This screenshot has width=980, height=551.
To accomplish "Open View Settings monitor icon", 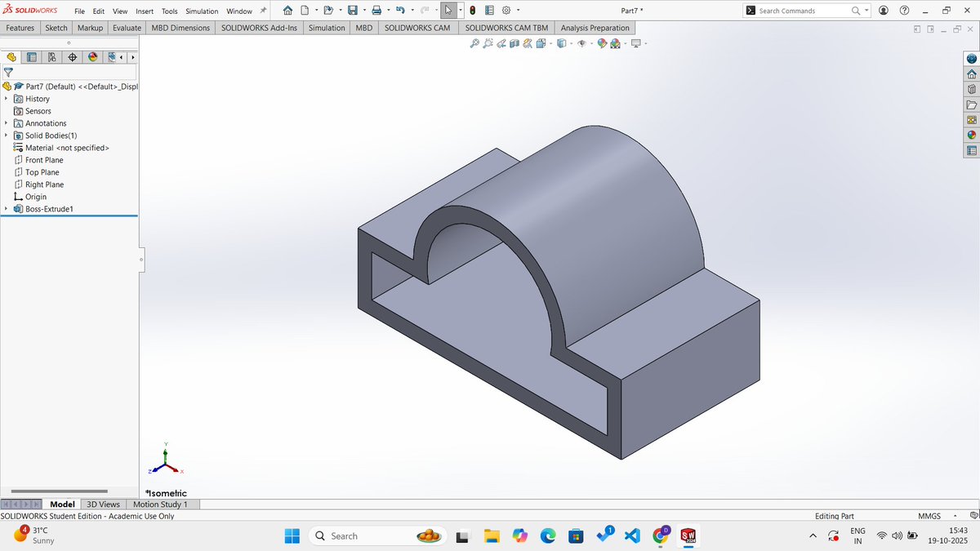I will coord(635,43).
